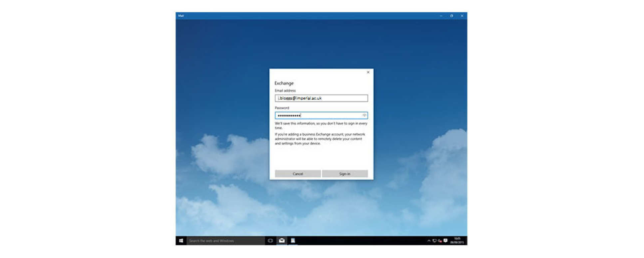644x258 pixels.
Task: Open the second pinned taskbar app
Action: click(x=293, y=241)
